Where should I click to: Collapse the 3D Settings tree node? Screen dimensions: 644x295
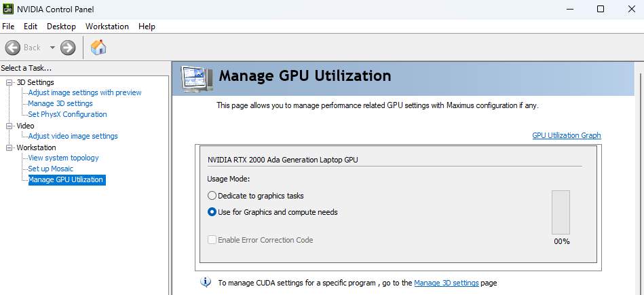(x=9, y=82)
